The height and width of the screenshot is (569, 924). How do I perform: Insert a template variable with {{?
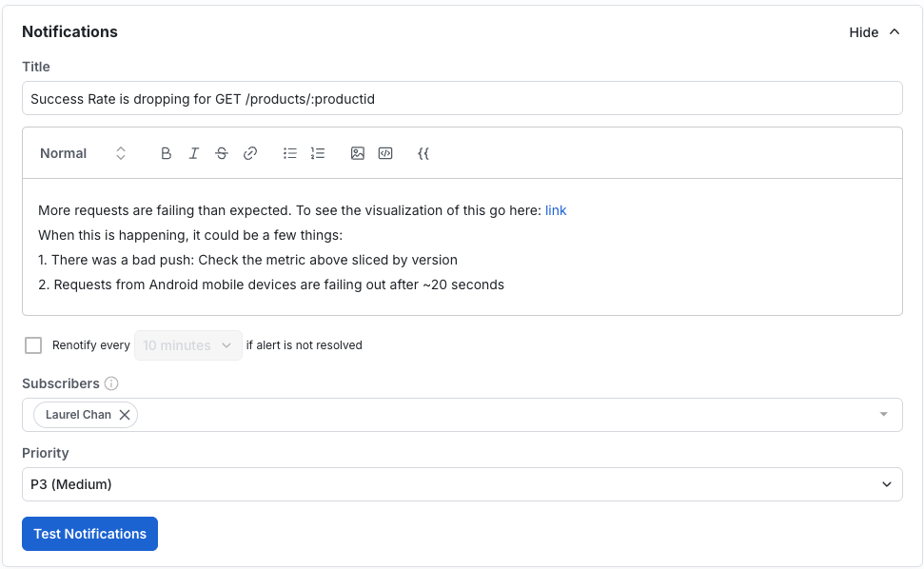[423, 153]
